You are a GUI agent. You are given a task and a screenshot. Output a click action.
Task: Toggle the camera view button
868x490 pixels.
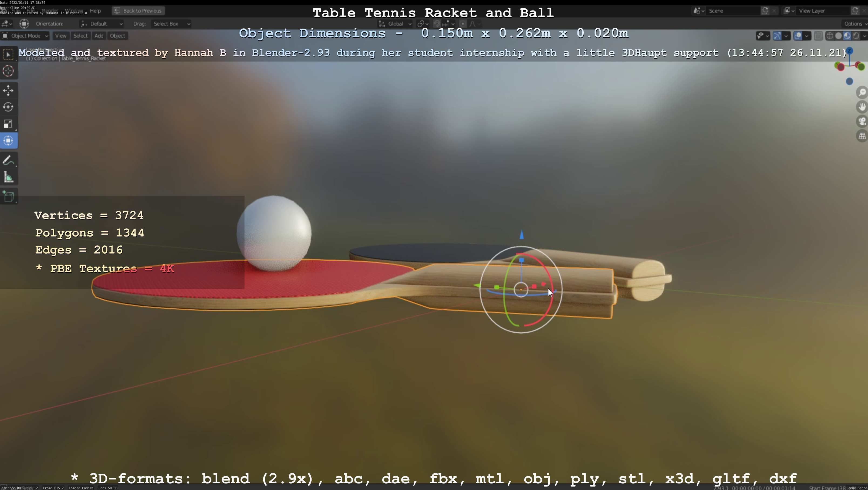pyautogui.click(x=862, y=121)
